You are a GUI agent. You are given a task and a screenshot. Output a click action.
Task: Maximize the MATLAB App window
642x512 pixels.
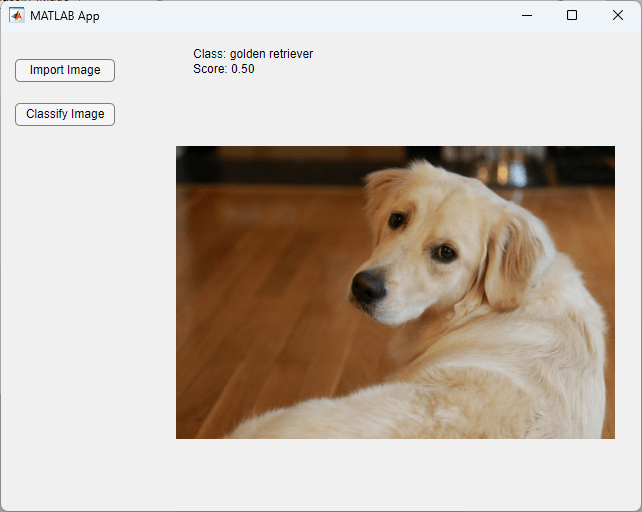572,15
